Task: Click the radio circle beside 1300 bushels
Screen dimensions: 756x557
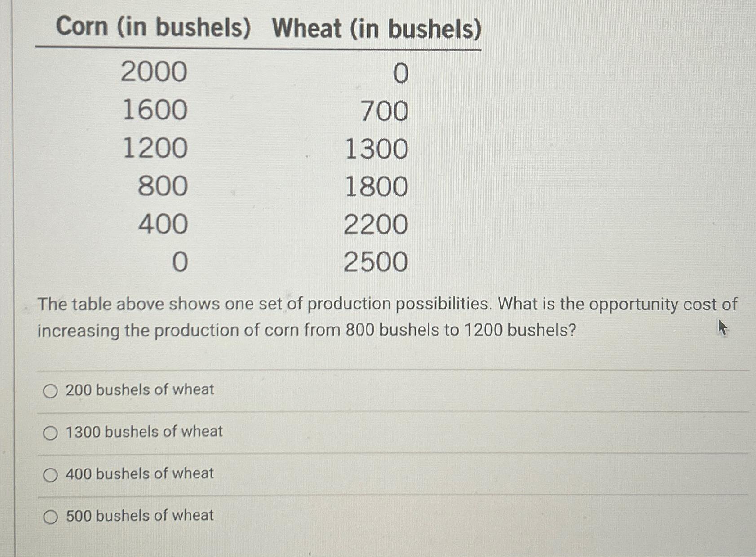Action: tap(51, 432)
